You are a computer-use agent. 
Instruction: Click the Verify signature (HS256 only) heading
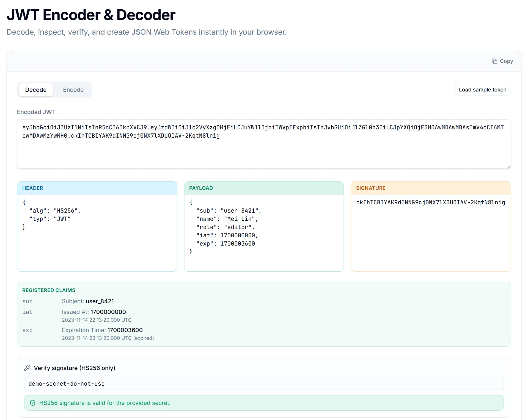(x=75, y=368)
